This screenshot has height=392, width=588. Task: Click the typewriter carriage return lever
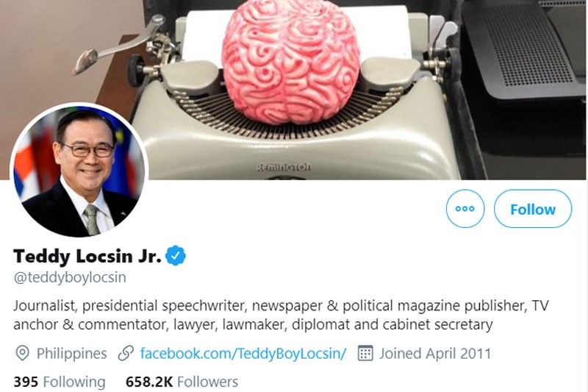click(x=118, y=44)
